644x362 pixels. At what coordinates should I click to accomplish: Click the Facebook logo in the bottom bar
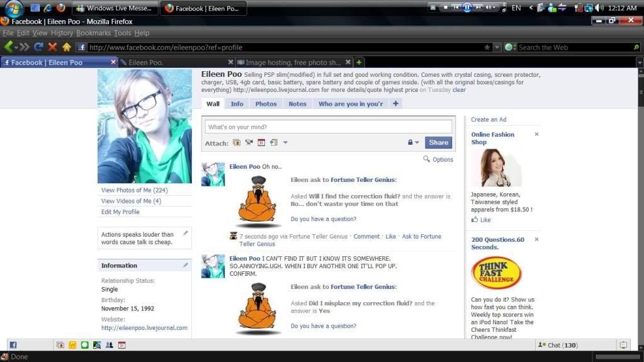(x=13, y=345)
